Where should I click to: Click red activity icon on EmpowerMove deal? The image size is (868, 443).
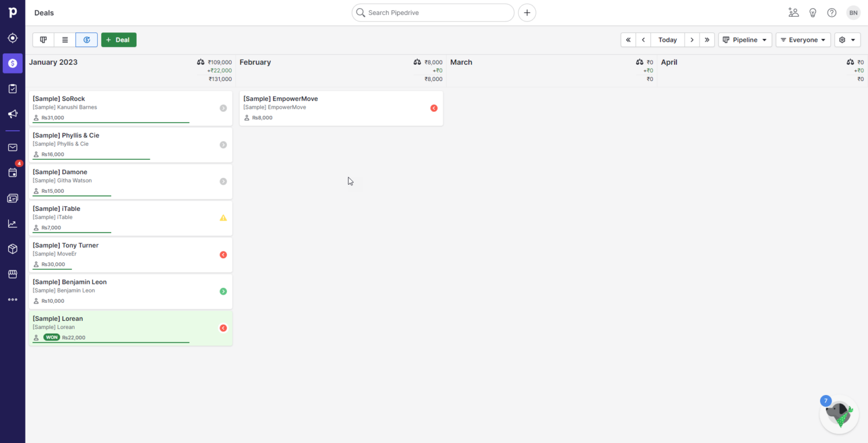434,108
